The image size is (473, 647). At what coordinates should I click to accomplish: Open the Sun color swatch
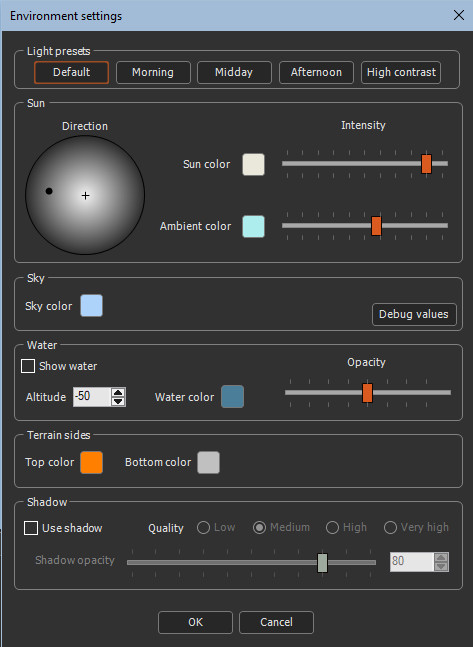(x=253, y=164)
